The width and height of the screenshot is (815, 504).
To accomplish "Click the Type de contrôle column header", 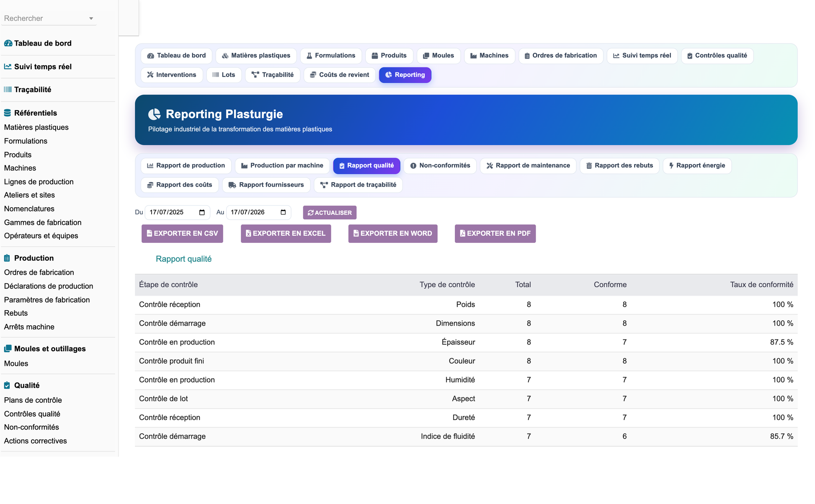I will [x=447, y=285].
